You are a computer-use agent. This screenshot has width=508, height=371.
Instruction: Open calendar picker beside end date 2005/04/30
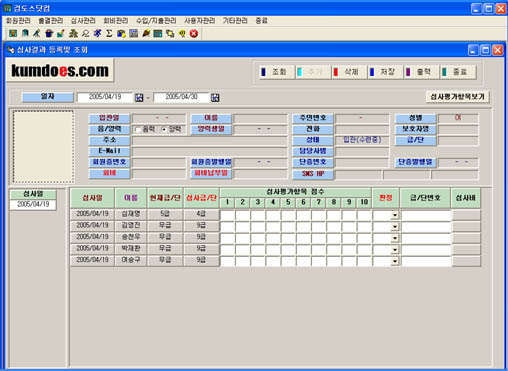click(x=215, y=98)
